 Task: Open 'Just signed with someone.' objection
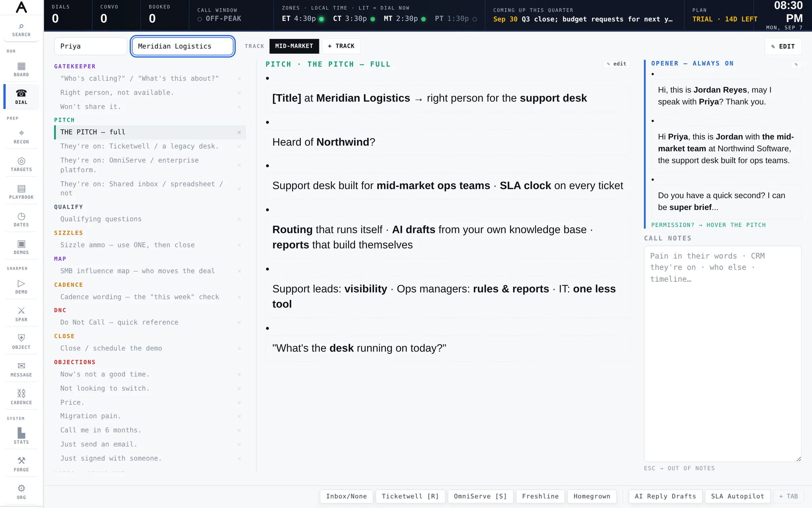tap(150, 459)
